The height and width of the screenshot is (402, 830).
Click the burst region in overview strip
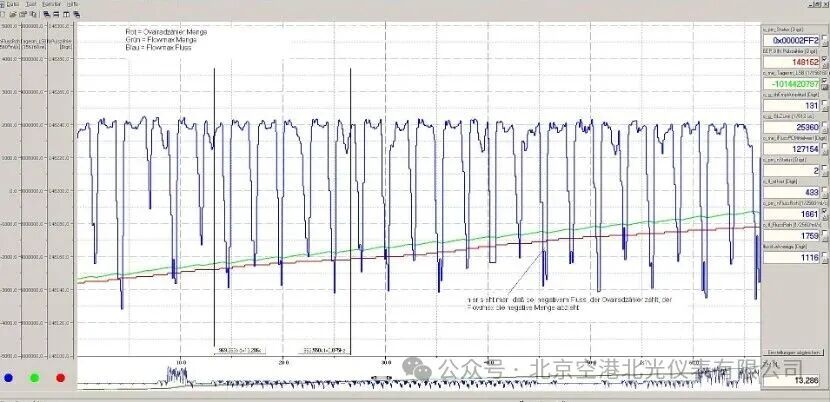(x=177, y=375)
